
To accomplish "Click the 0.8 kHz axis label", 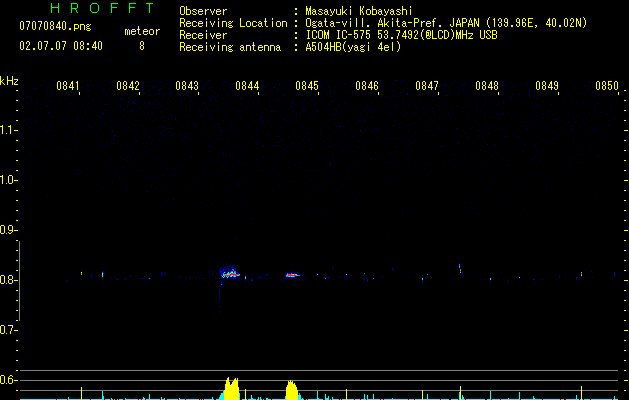I will (x=8, y=280).
